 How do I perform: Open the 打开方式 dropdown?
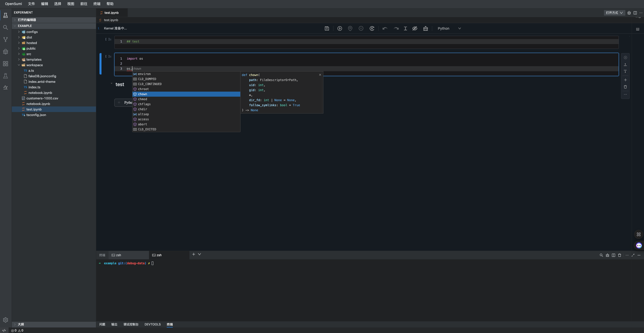point(614,13)
